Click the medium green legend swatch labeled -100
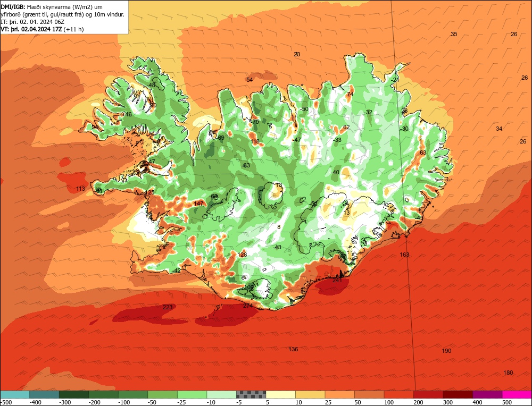Screen dimensions: 532x406 133,394
